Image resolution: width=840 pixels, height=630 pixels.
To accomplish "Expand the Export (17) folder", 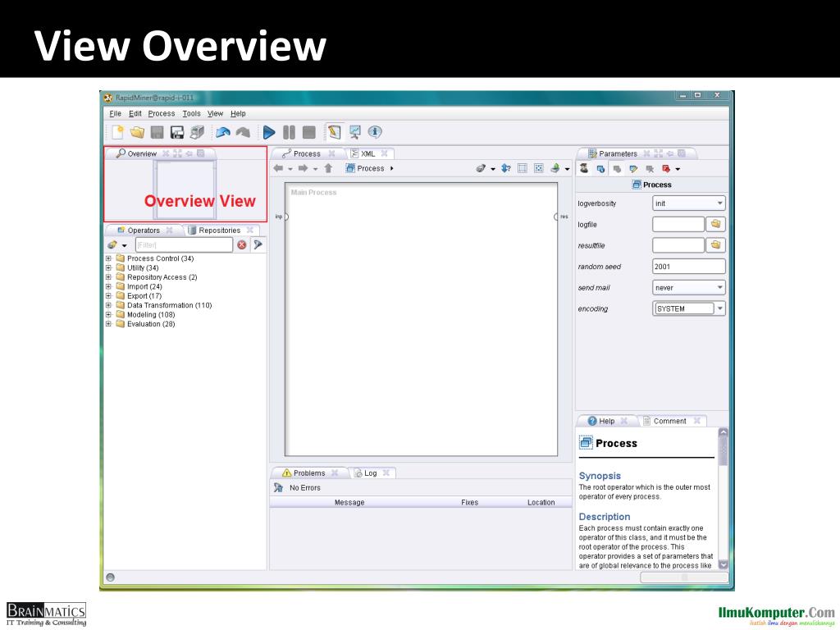I will pyautogui.click(x=109, y=295).
